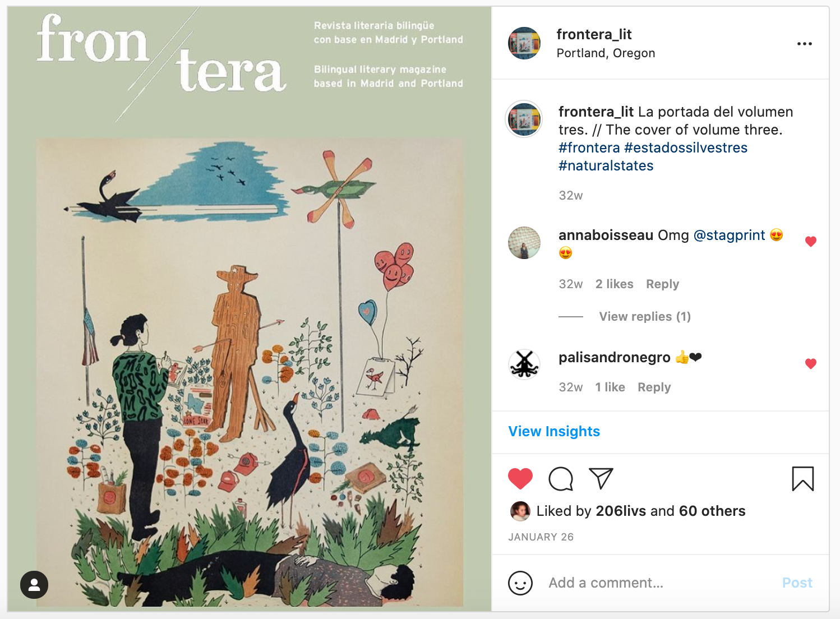Unlike annaboisseau's comment heart
Screen dimensions: 840x619
pos(810,242)
